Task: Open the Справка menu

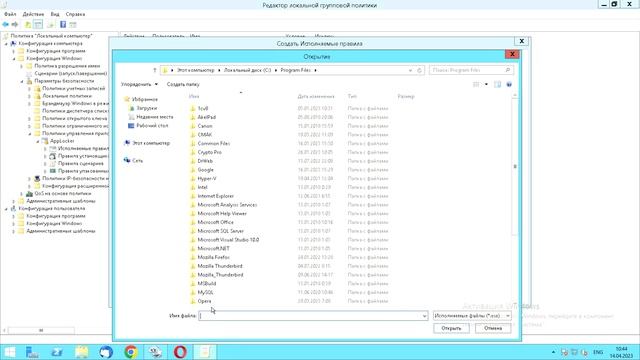Action: pyautogui.click(x=76, y=14)
